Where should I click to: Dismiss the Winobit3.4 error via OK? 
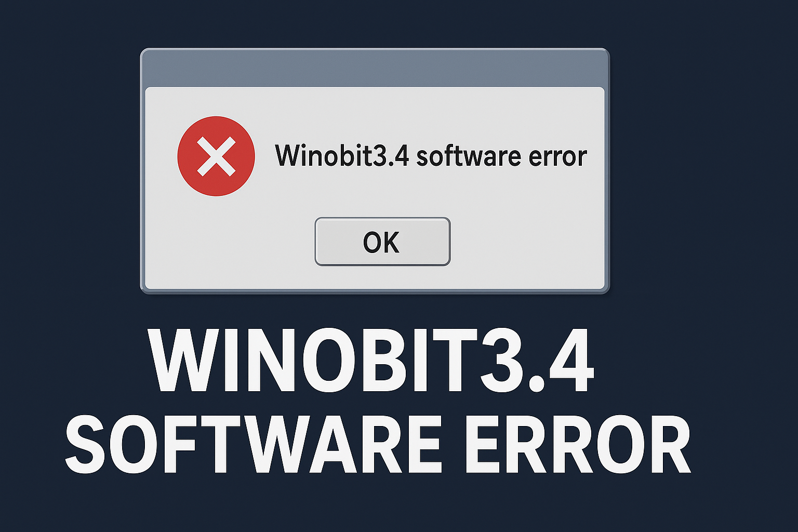coord(382,242)
